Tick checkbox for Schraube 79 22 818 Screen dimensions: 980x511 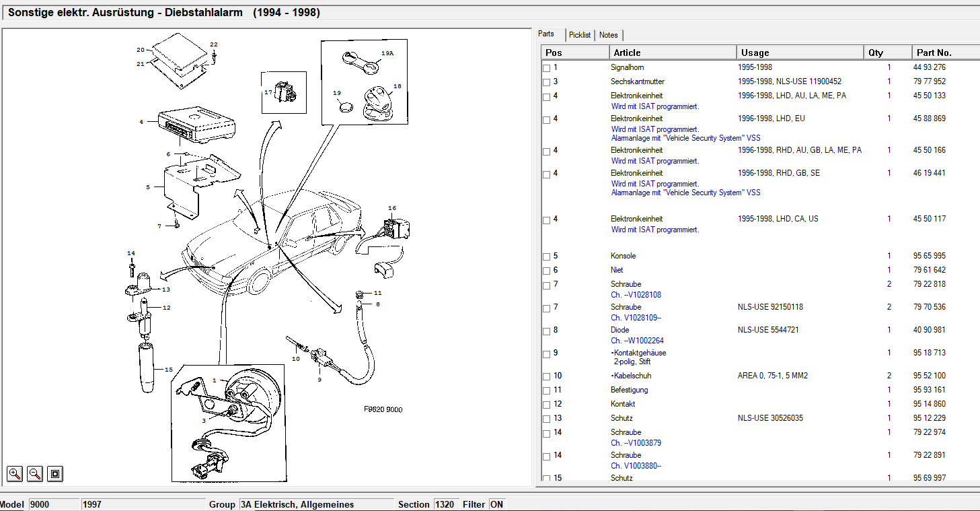tap(547, 285)
